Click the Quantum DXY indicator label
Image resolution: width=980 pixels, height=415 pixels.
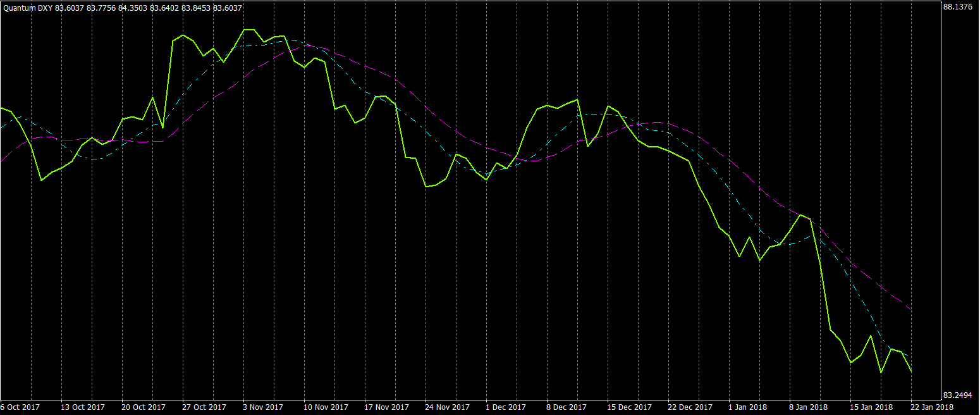pyautogui.click(x=27, y=8)
